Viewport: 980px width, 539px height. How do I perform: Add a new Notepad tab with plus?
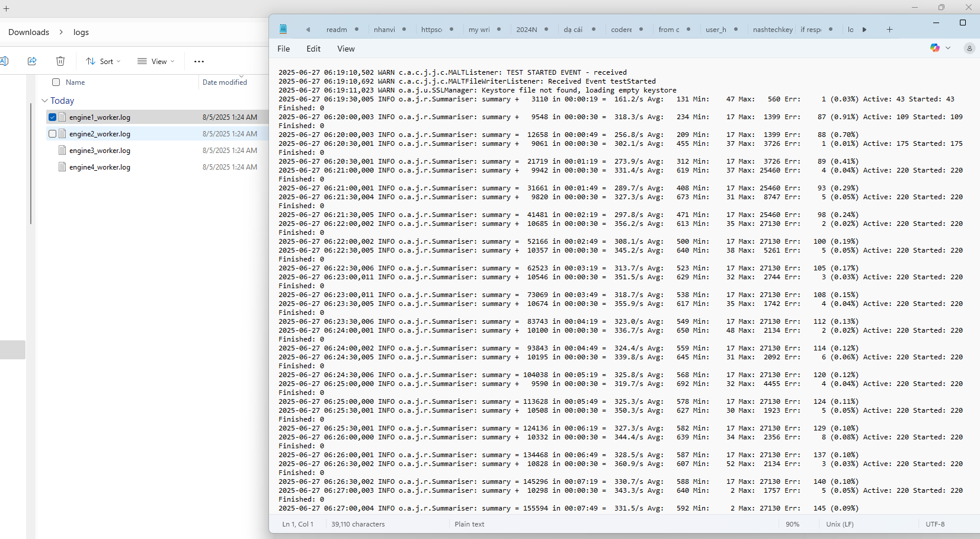(x=889, y=30)
